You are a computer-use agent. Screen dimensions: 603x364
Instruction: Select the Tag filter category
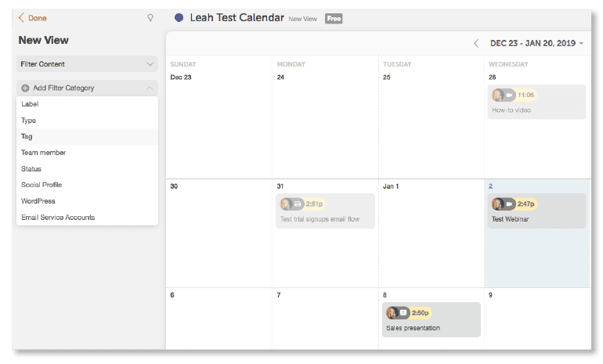pyautogui.click(x=27, y=136)
